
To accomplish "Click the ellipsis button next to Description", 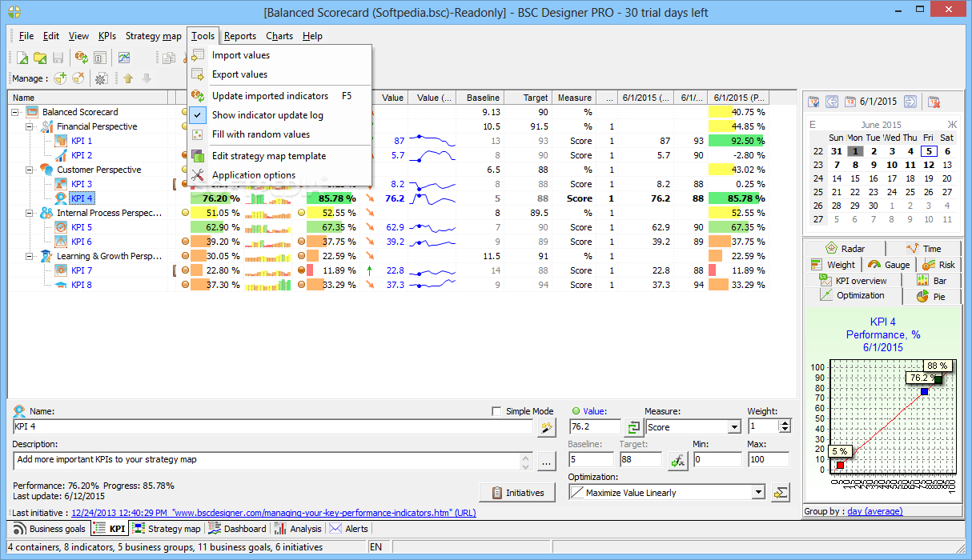I will [546, 461].
